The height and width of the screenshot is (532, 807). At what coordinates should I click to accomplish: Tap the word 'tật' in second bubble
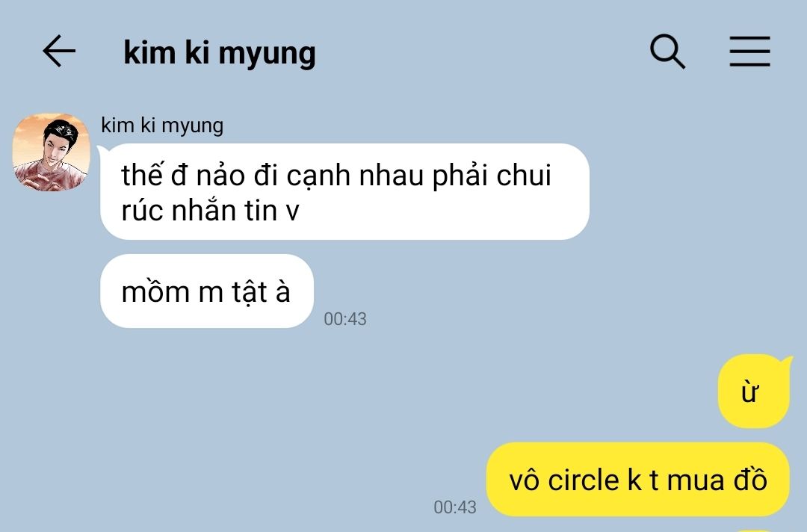click(x=250, y=292)
